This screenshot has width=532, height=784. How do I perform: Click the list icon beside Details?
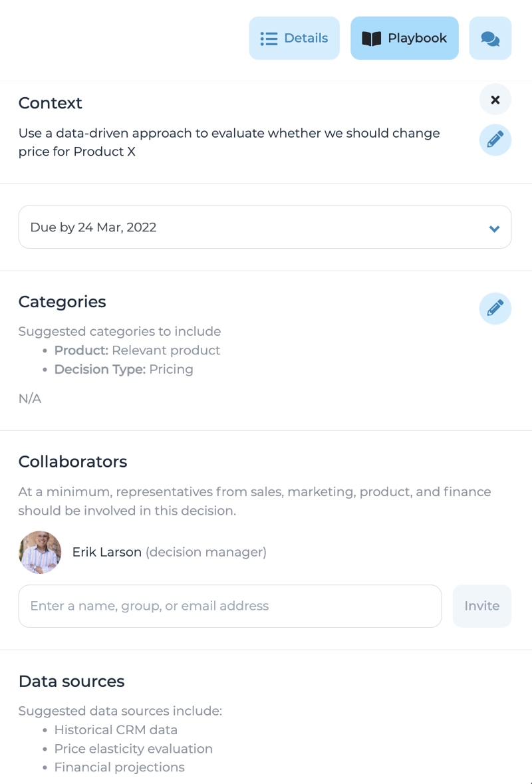pyautogui.click(x=269, y=39)
